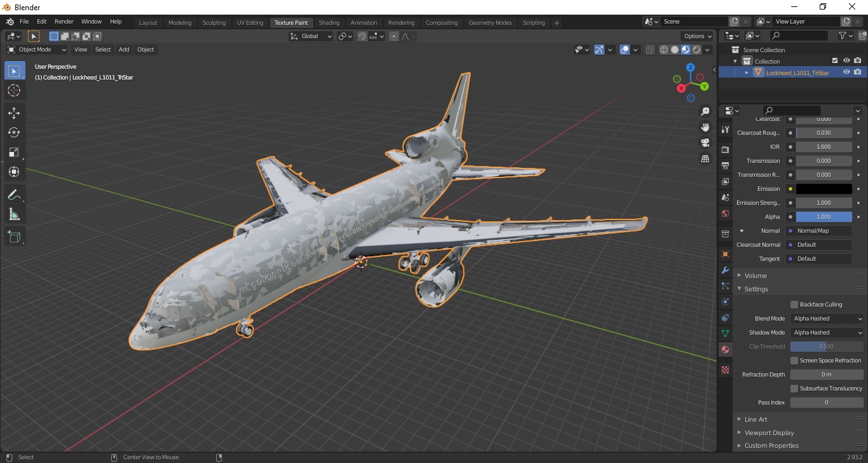This screenshot has height=463, width=868.
Task: Open the Tool properties tab
Action: pyautogui.click(x=725, y=129)
